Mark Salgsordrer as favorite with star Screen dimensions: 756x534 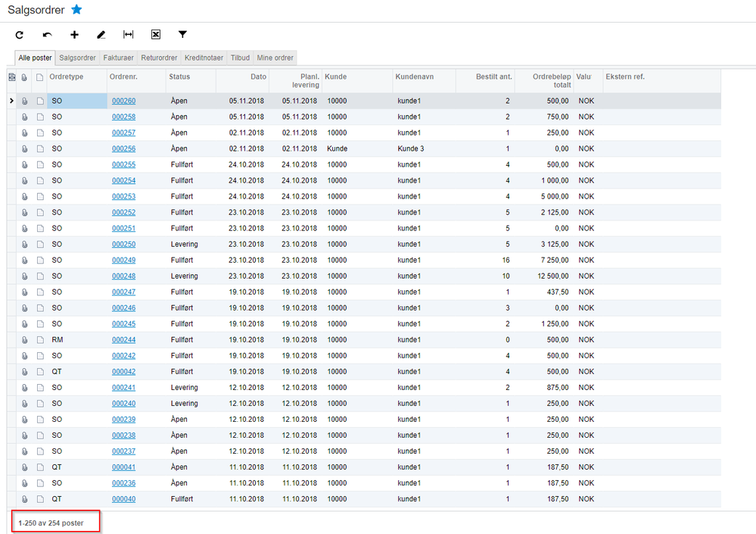tap(76, 10)
